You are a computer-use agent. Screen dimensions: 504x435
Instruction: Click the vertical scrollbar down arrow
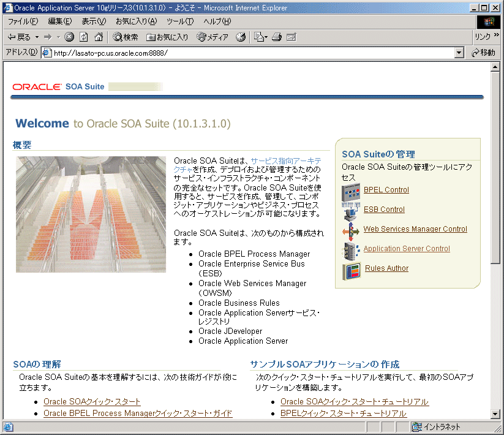pyautogui.click(x=495, y=414)
